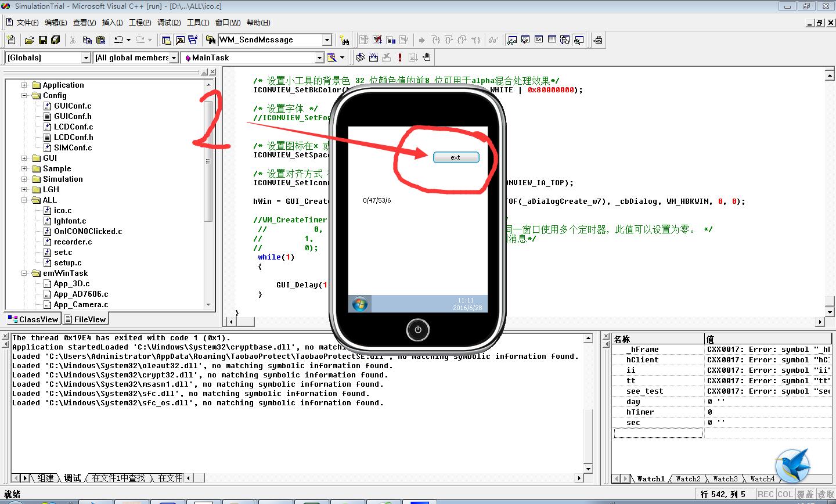Screen dimensions: 836x504
Task: Toggle the Disassembly view
Action: 579,40
